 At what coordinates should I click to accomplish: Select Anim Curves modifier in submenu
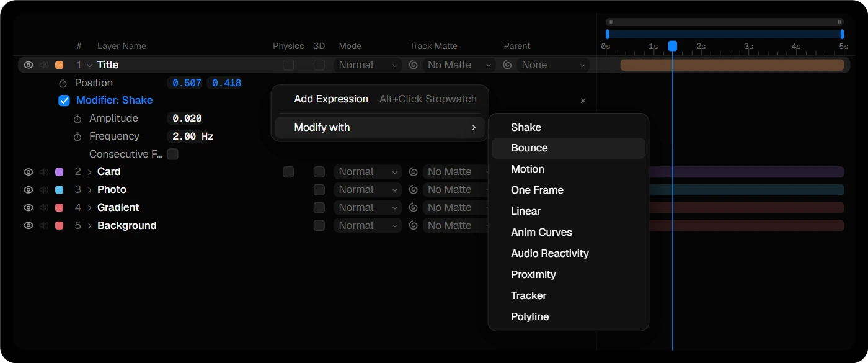tap(569, 233)
